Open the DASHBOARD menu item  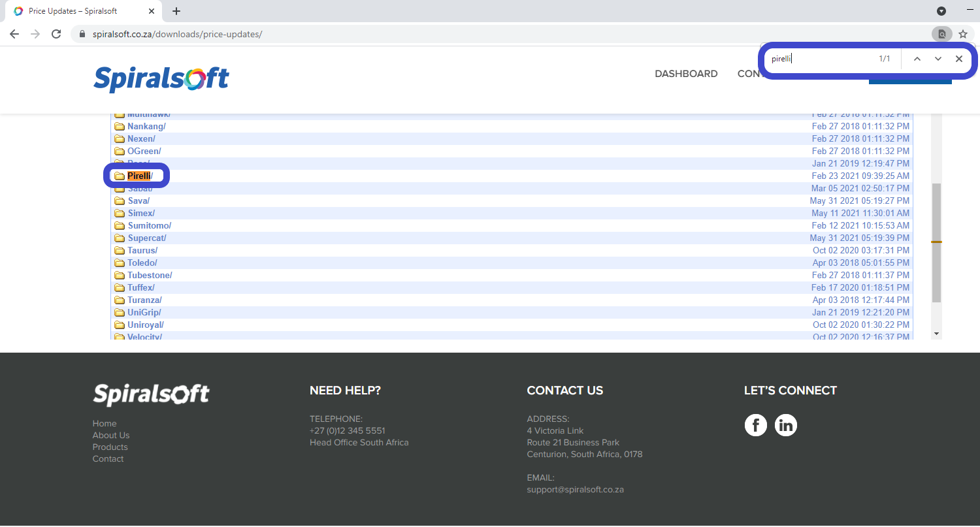pos(686,74)
